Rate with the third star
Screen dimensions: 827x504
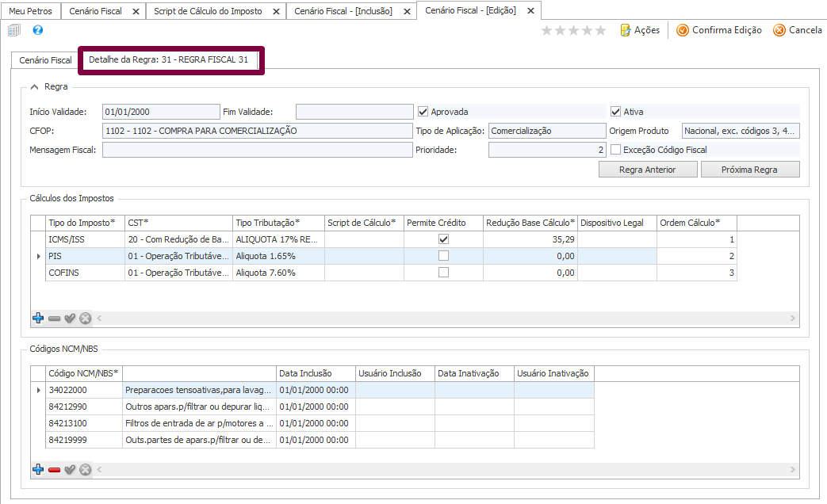(574, 31)
